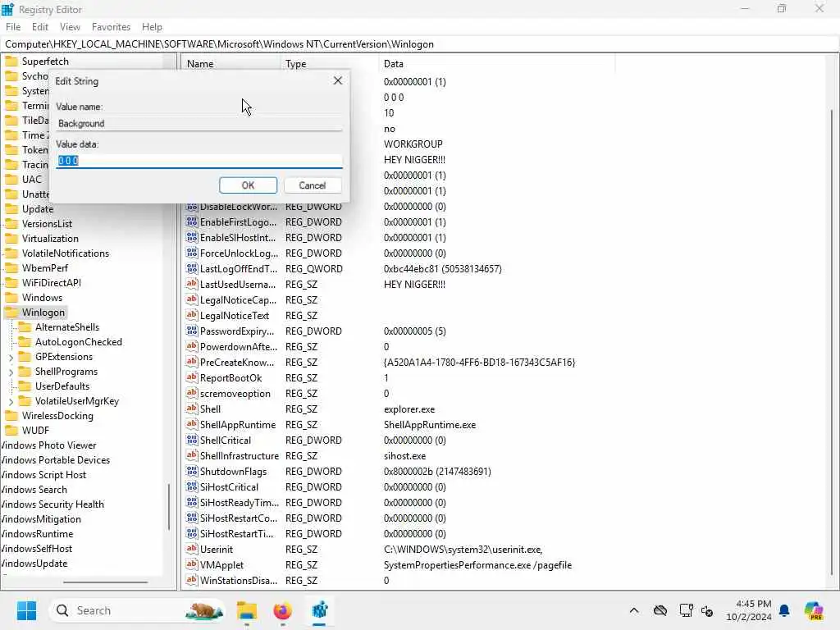Image resolution: width=840 pixels, height=630 pixels.
Task: Click the DWORD icon beside ShellCritical
Action: click(191, 440)
